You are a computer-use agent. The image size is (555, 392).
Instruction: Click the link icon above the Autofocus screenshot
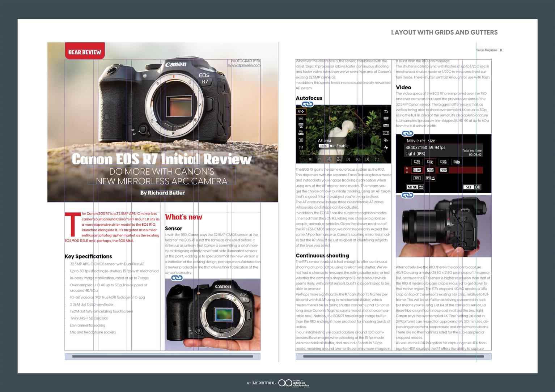pos(308,104)
